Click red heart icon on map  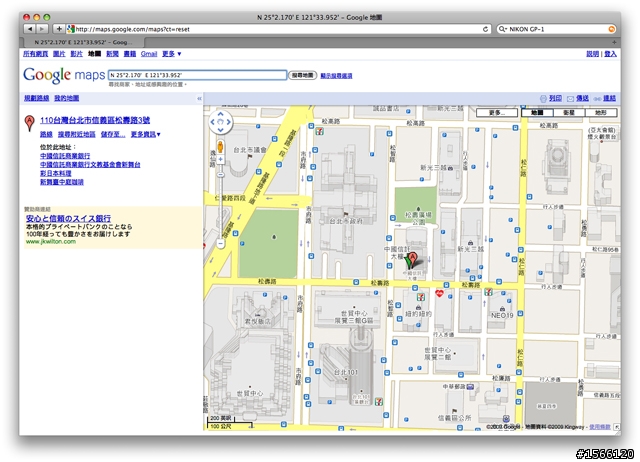click(439, 293)
